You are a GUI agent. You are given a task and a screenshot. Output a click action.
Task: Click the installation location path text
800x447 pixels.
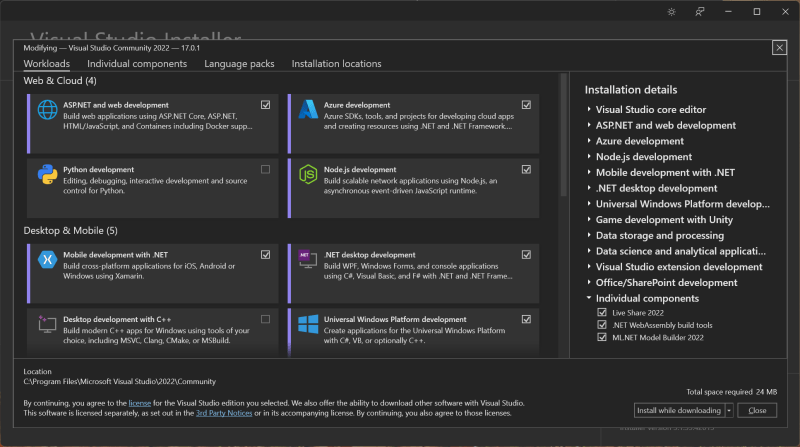click(119, 382)
